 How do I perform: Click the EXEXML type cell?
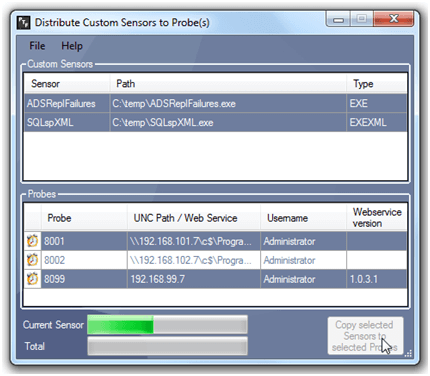point(377,122)
